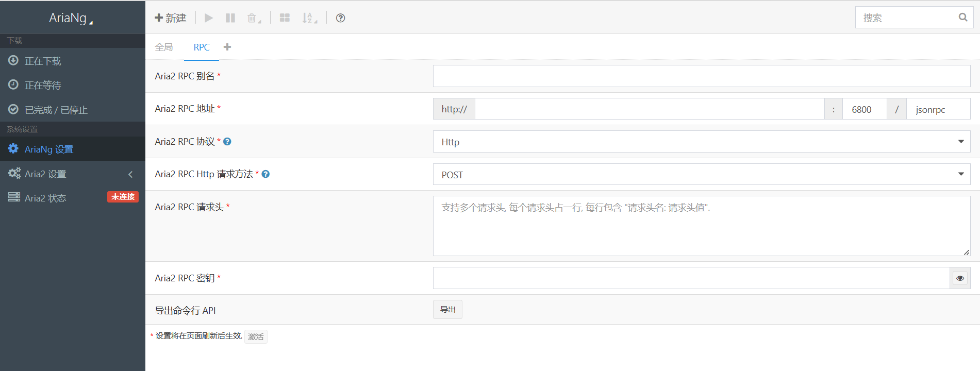
Task: Switch to the 全局 tab
Action: click(x=164, y=47)
